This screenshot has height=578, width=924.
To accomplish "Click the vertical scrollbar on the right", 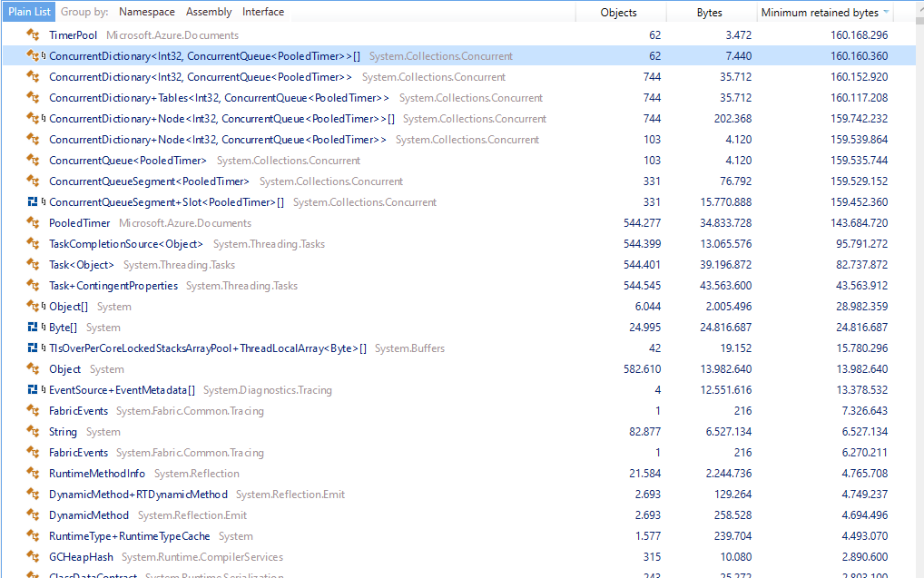I will click(919, 272).
